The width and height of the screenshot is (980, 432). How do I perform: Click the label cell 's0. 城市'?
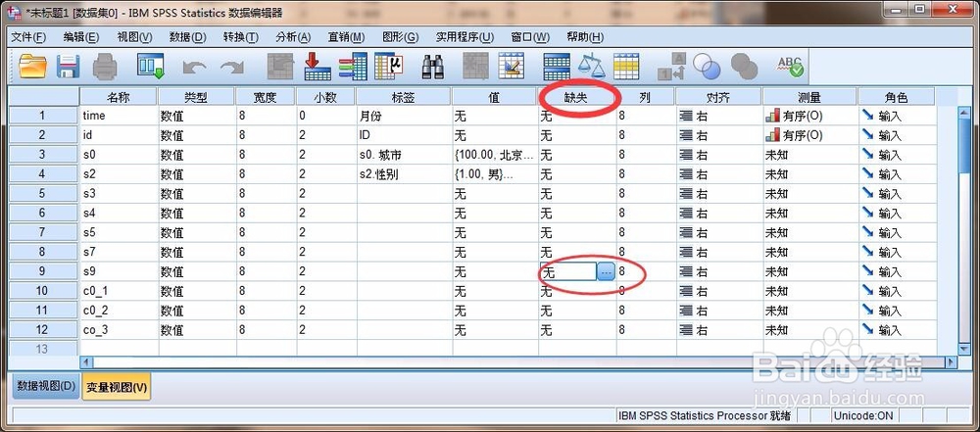pyautogui.click(x=403, y=155)
